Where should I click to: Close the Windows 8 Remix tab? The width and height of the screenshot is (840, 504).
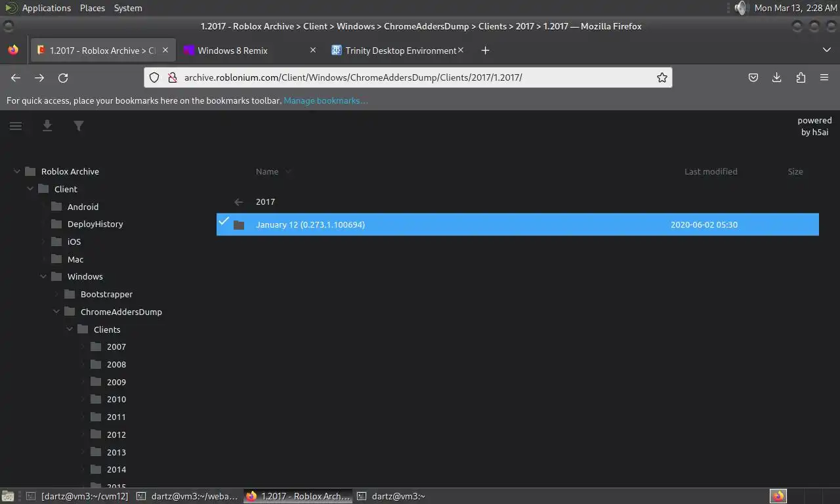pos(312,50)
